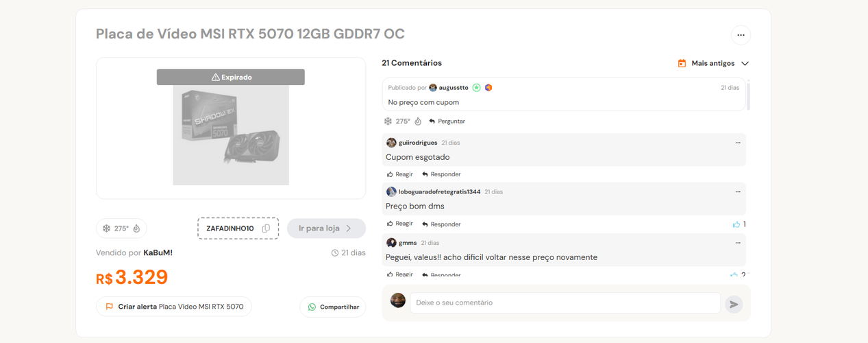The width and height of the screenshot is (868, 343).
Task: Click loboguaradofretegratis1344 profile avatar
Action: (391, 192)
